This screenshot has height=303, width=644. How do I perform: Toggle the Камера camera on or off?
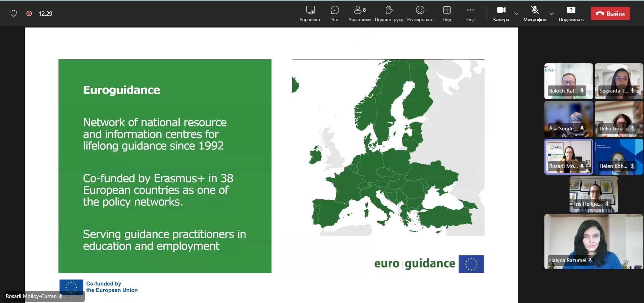coord(501,10)
